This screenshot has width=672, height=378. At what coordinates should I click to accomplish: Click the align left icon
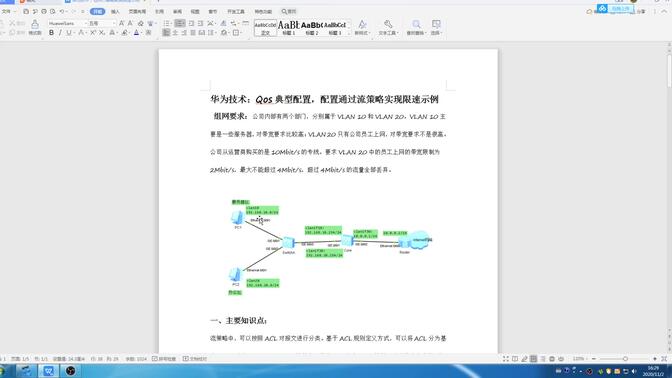(x=166, y=33)
